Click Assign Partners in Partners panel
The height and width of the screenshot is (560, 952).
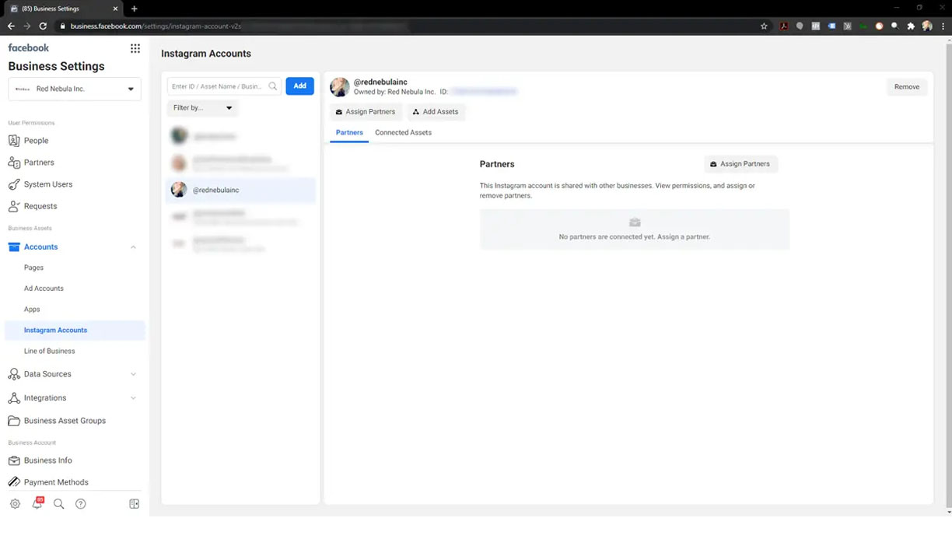740,164
